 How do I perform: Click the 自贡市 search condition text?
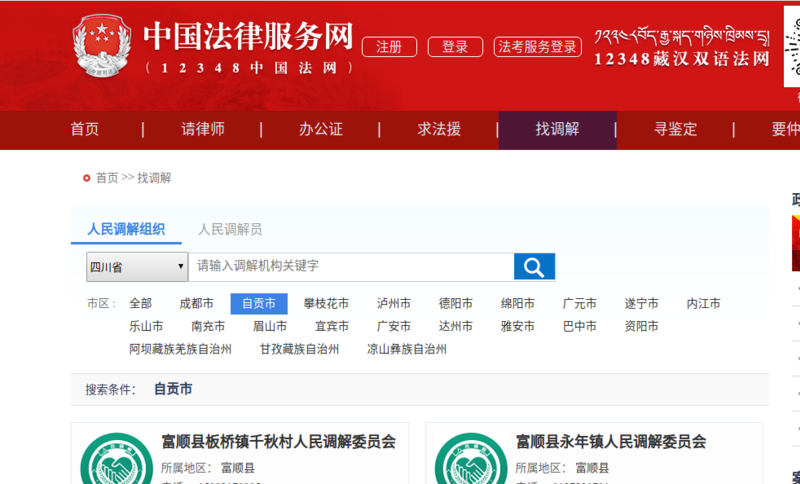pos(173,389)
